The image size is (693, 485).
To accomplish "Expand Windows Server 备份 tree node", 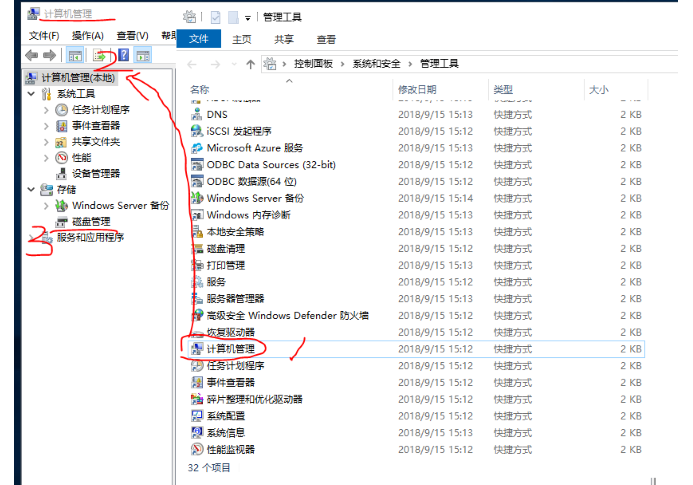I will [x=46, y=206].
